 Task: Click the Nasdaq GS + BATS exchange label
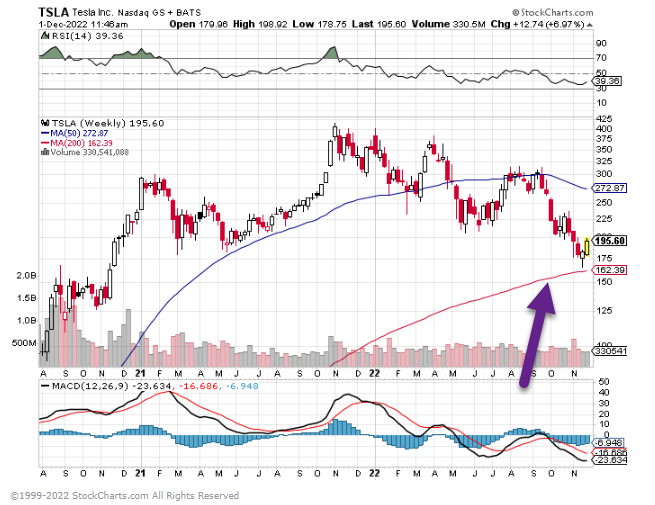[159, 13]
